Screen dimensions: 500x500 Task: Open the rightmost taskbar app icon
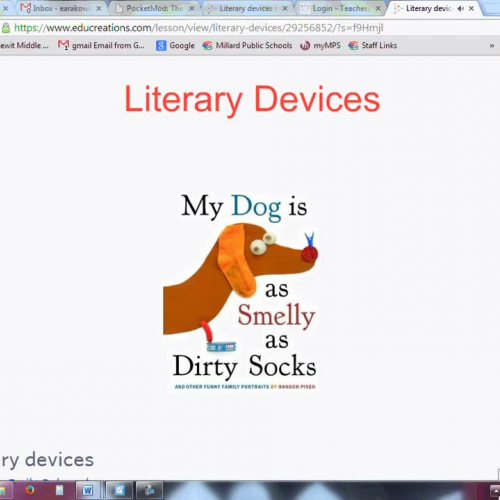(149, 490)
